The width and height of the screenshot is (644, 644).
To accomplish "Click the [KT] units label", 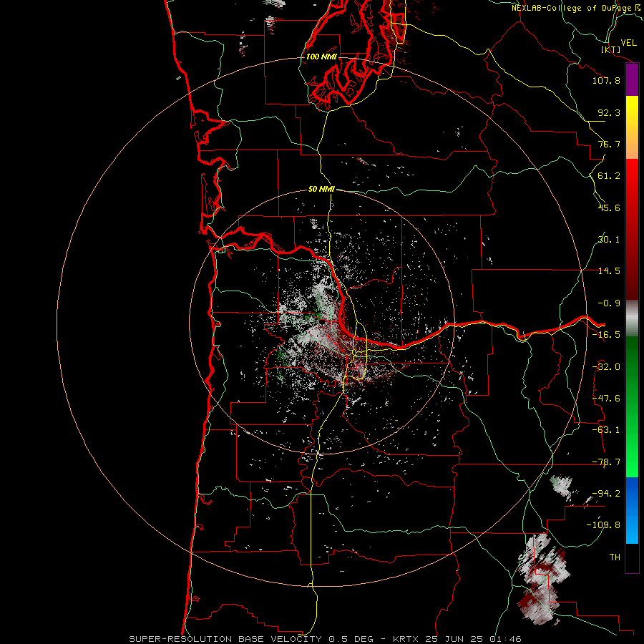I will (x=611, y=50).
